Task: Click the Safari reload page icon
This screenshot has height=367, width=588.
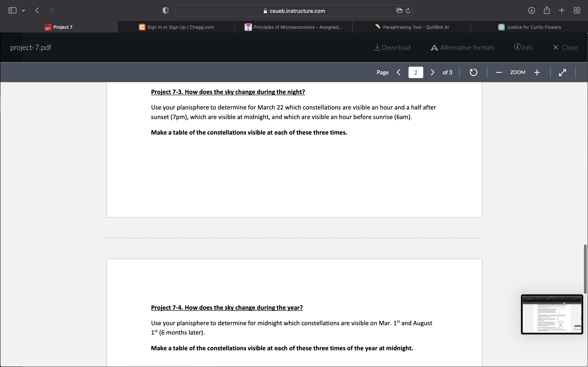Action: tap(408, 11)
